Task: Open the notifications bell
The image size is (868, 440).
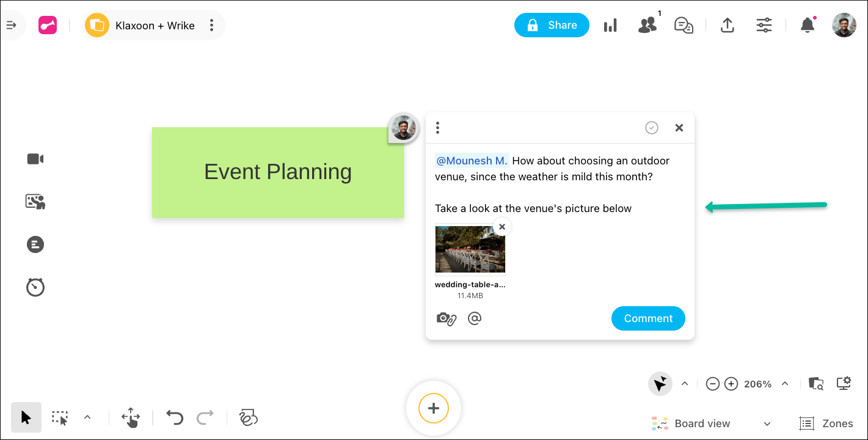Action: point(808,25)
